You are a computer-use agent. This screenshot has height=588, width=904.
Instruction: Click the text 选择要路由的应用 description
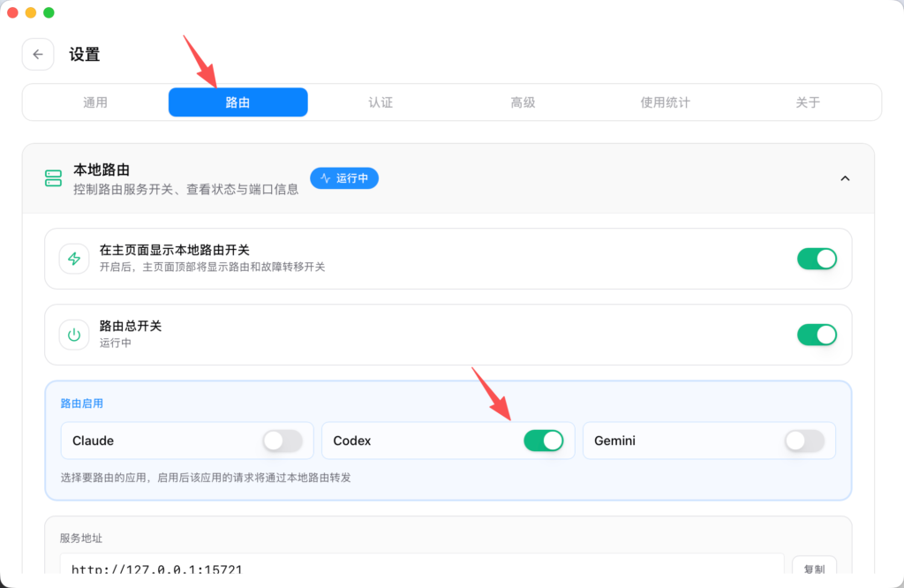(206, 478)
